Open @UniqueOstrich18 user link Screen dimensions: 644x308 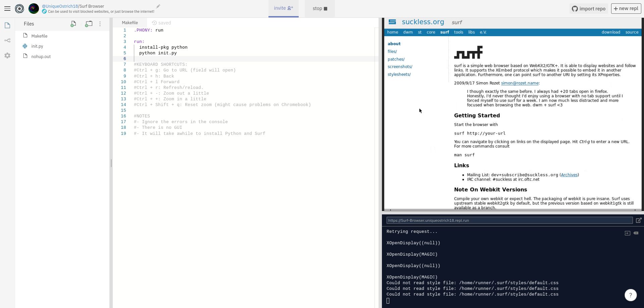point(59,6)
